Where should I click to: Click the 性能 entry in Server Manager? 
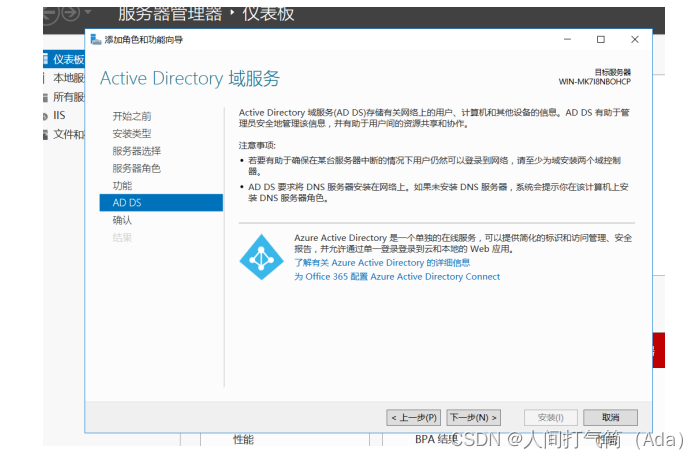[243, 440]
